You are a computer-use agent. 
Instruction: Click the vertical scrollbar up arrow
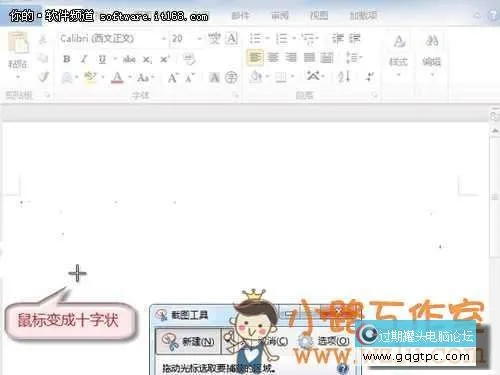[495, 131]
